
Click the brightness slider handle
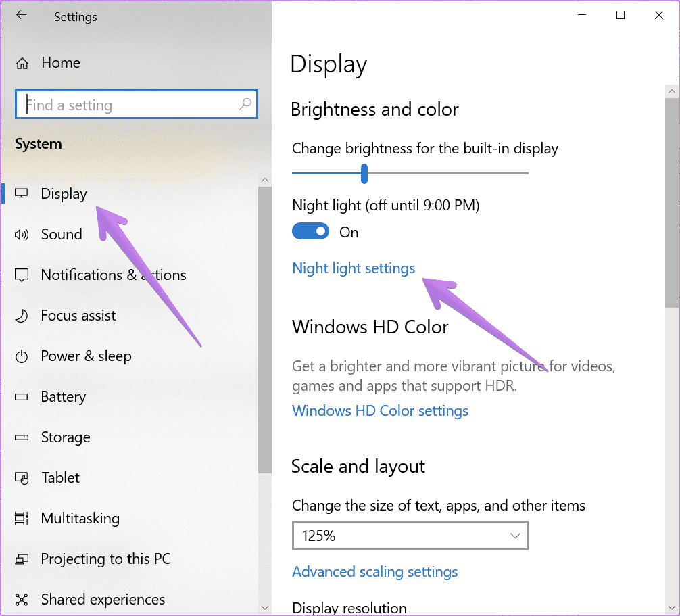[364, 174]
